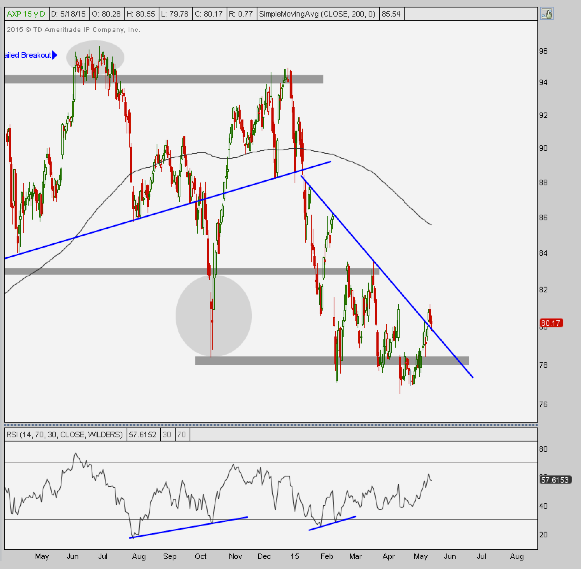This screenshot has width=581, height=569.
Task: Select the blue RSI divergence line near February
Action: pos(332,523)
